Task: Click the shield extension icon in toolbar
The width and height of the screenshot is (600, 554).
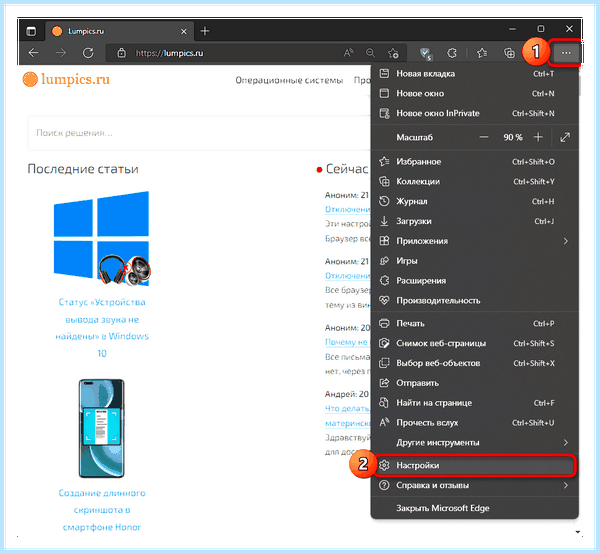Action: click(x=426, y=54)
